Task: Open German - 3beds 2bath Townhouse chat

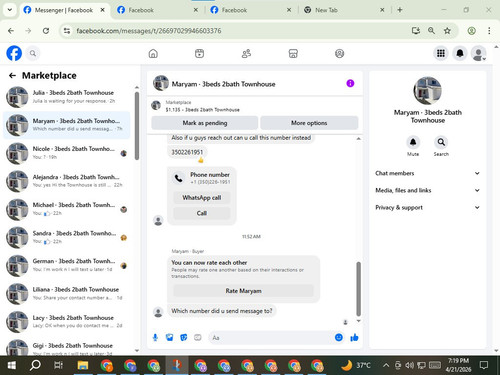Action: (67, 265)
